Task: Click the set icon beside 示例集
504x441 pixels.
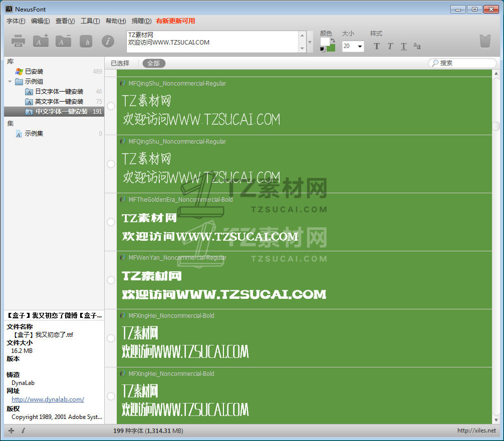Action: pyautogui.click(x=19, y=134)
